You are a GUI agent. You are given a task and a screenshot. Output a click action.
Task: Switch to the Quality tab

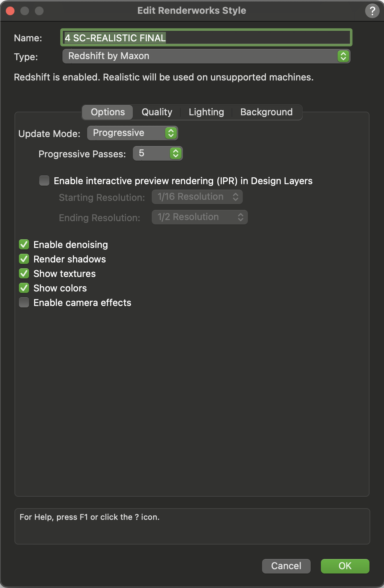[x=156, y=112]
